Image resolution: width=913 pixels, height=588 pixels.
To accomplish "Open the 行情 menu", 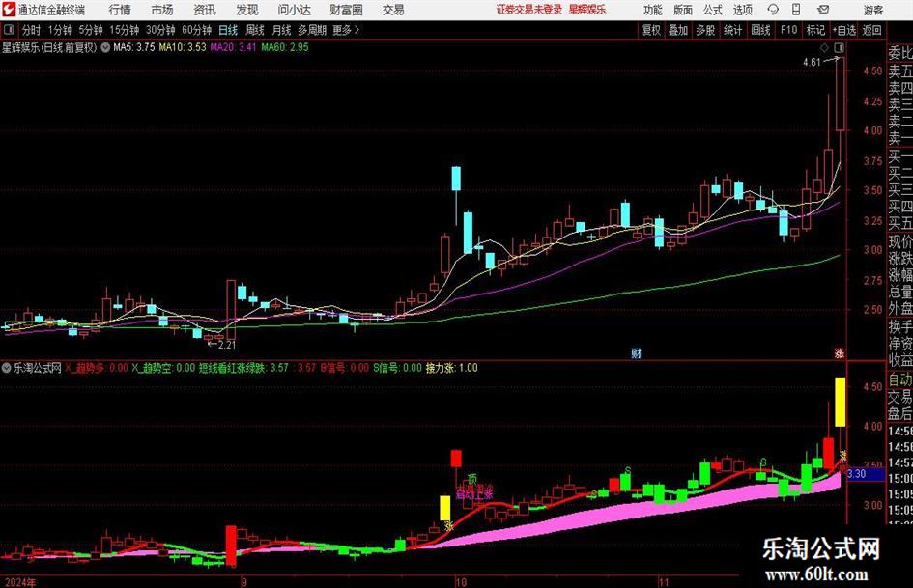I will click(x=120, y=10).
